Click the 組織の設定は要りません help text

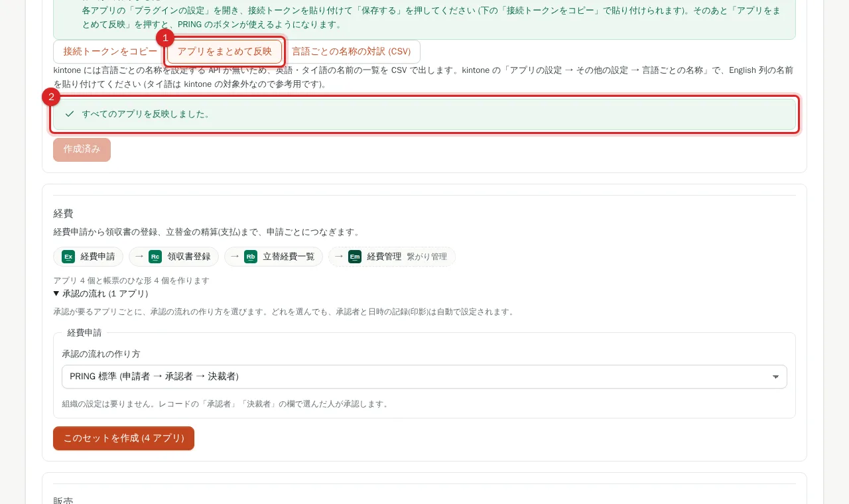click(x=225, y=404)
